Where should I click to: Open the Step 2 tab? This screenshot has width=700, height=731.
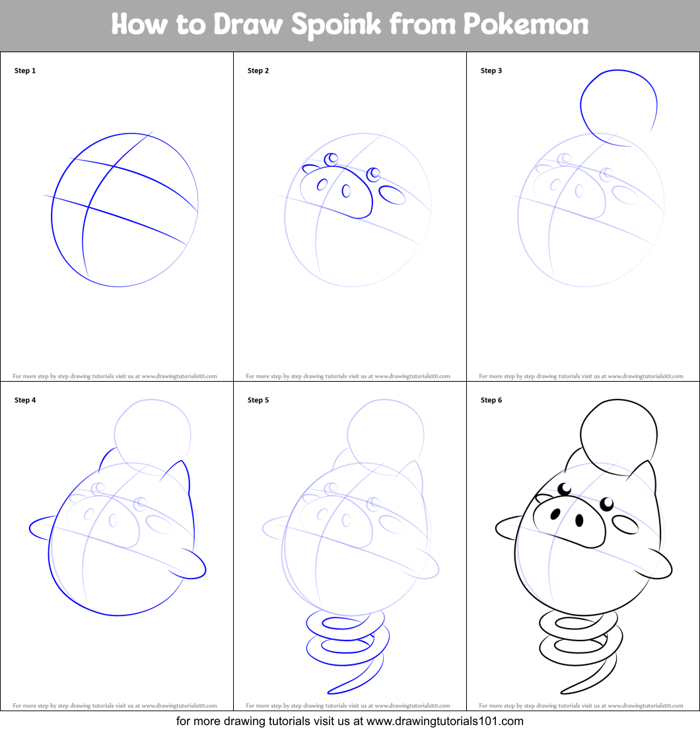tap(258, 70)
